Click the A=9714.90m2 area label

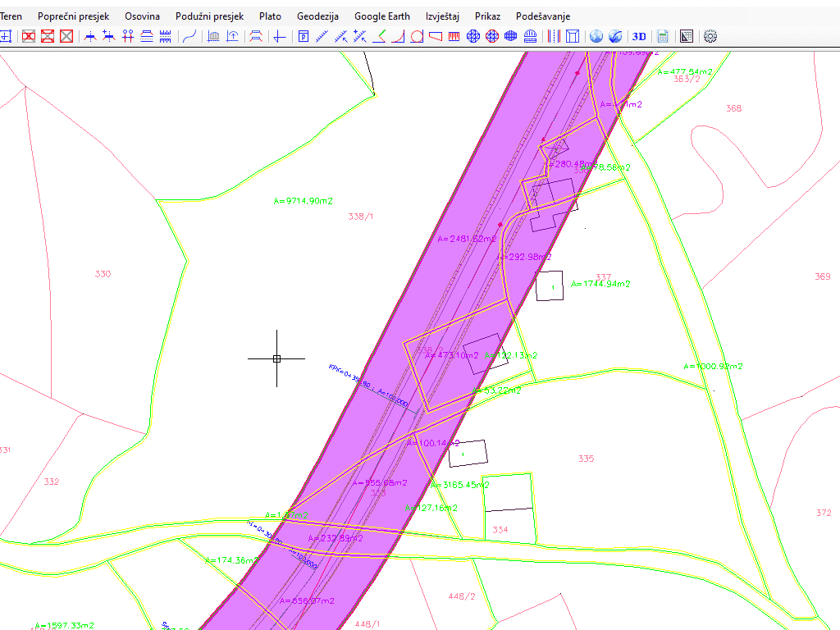tap(304, 201)
